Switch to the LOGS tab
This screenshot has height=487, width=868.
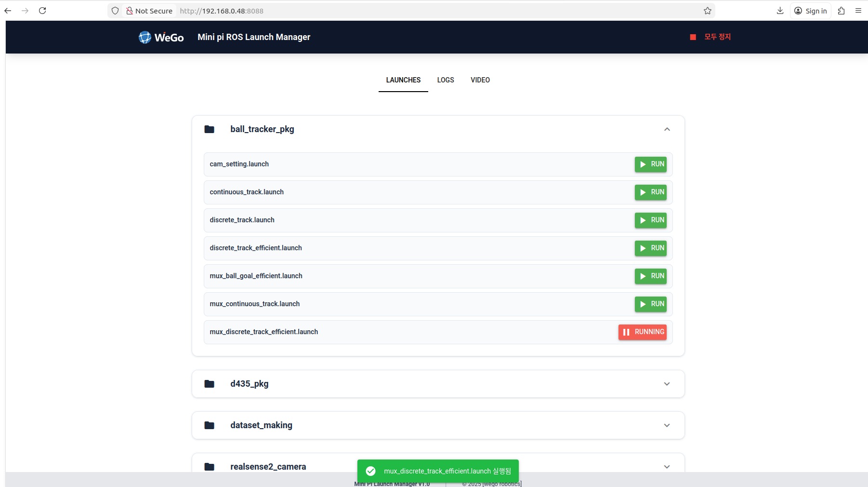pyautogui.click(x=446, y=80)
